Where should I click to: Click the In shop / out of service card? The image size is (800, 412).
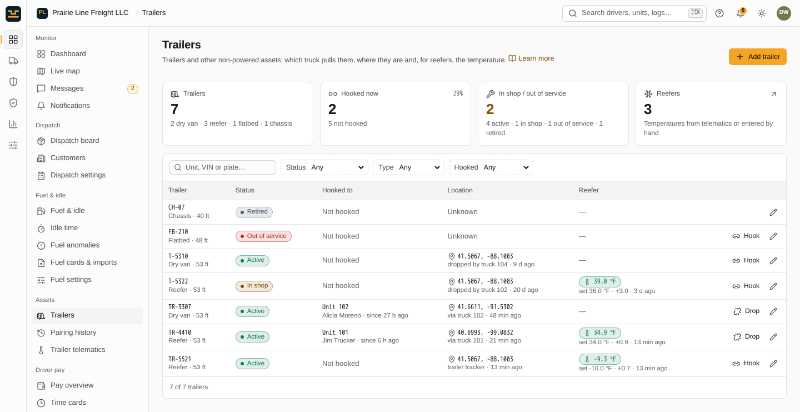point(554,114)
